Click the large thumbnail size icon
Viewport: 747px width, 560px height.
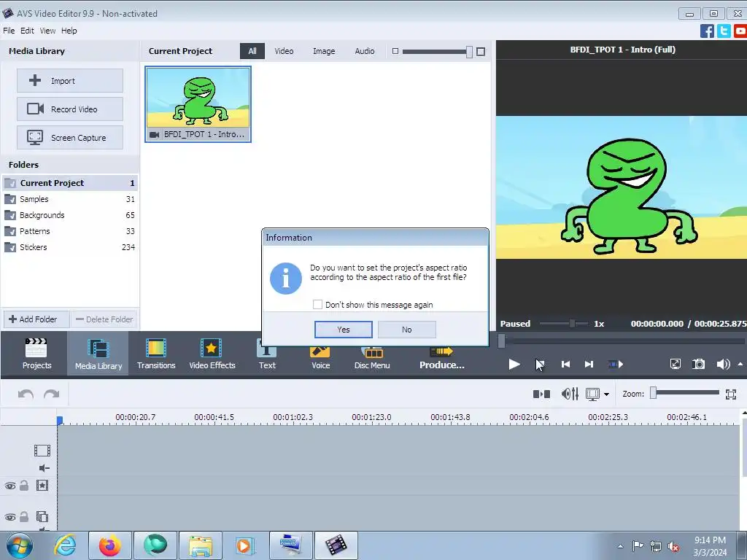point(481,52)
